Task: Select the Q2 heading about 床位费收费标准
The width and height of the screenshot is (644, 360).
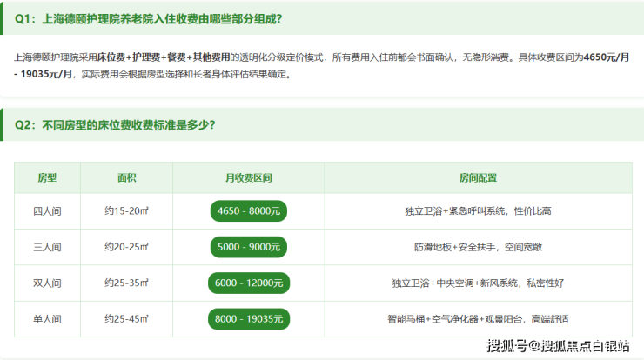Action: 115,125
